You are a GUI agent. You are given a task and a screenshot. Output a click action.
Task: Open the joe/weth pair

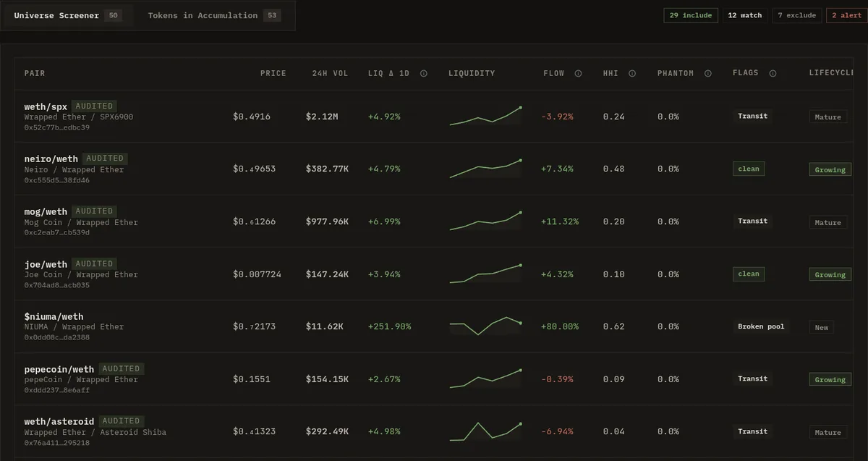46,264
